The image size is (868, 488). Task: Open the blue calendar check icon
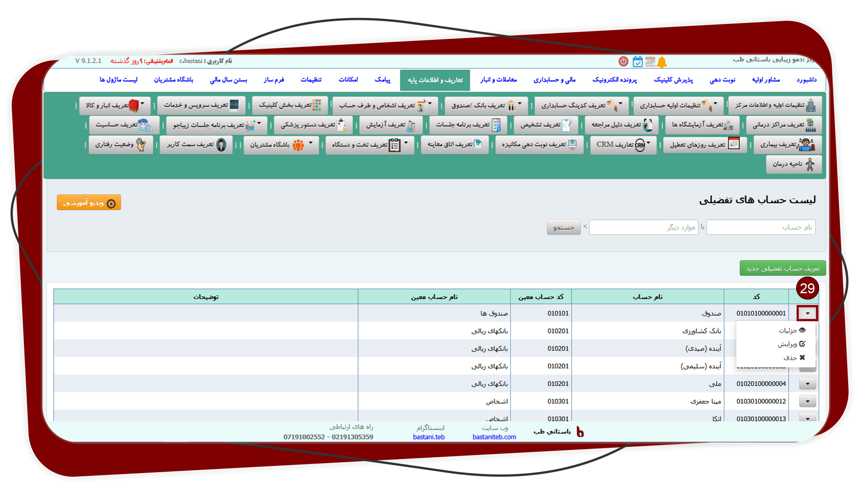[x=637, y=61]
